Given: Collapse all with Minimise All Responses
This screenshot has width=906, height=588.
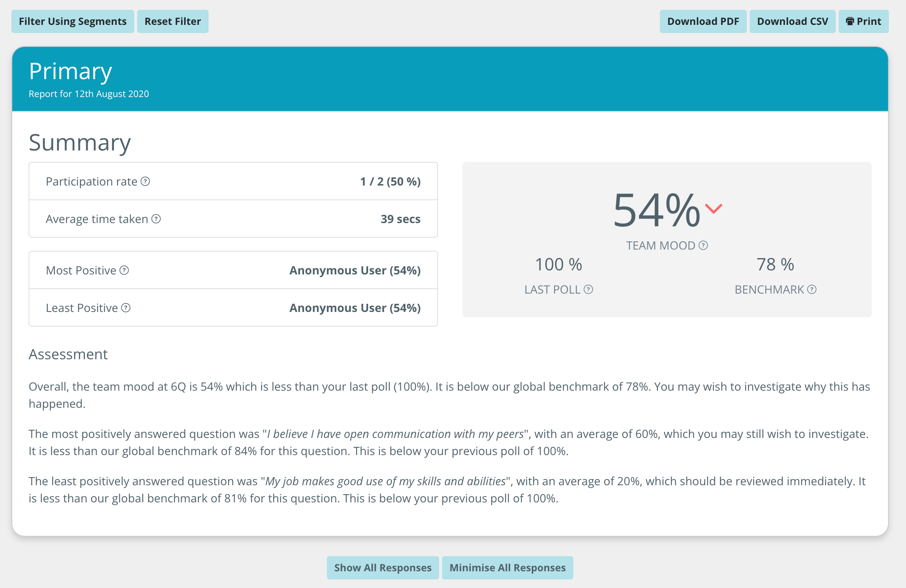Looking at the screenshot, I should click(508, 568).
